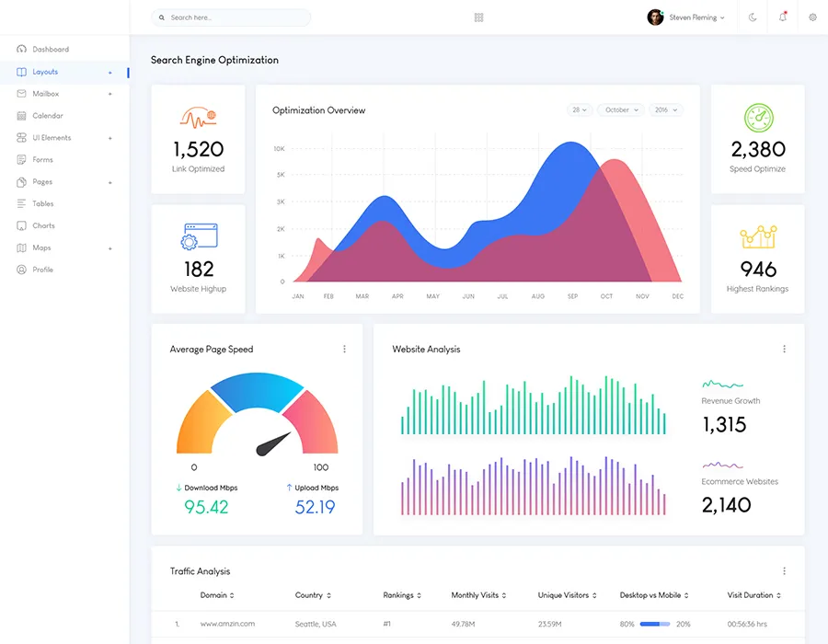Click Steven Fleming's avatar picture

click(655, 17)
